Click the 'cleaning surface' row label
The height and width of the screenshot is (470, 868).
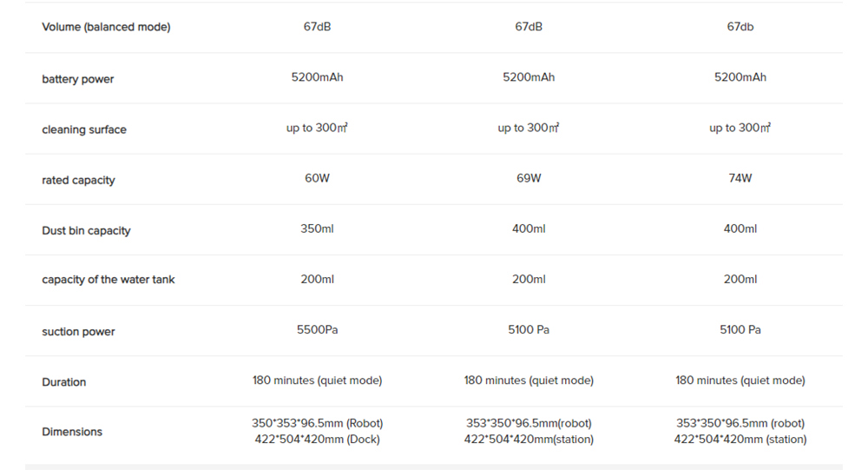[84, 129]
